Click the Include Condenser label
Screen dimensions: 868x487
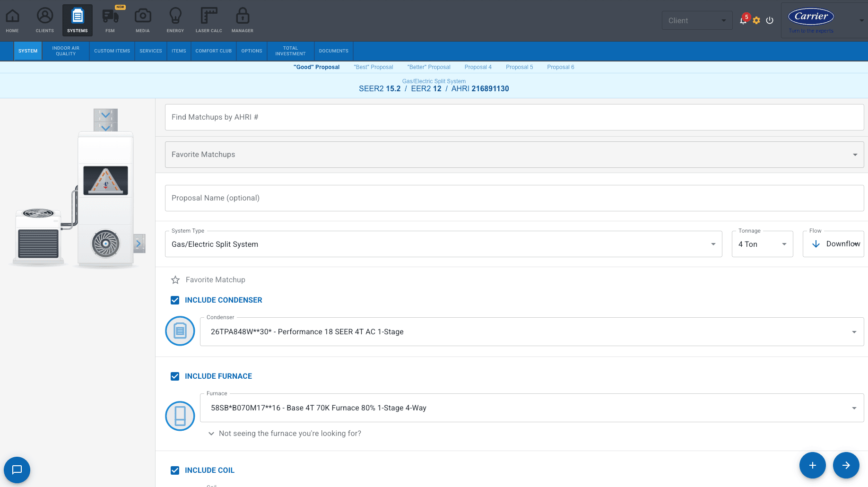point(223,300)
